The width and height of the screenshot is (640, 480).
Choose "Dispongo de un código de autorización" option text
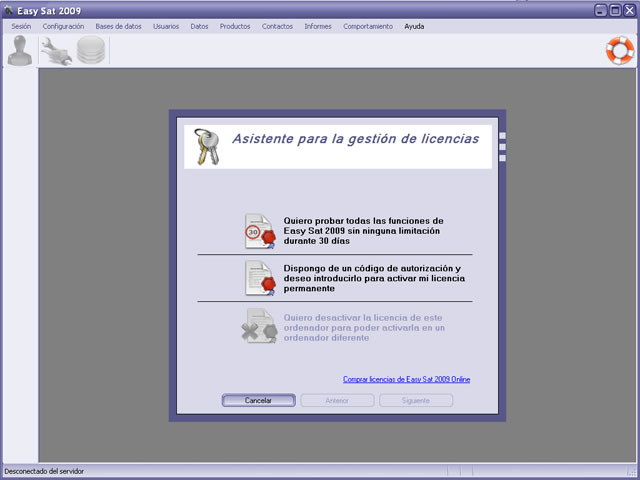tap(374, 278)
